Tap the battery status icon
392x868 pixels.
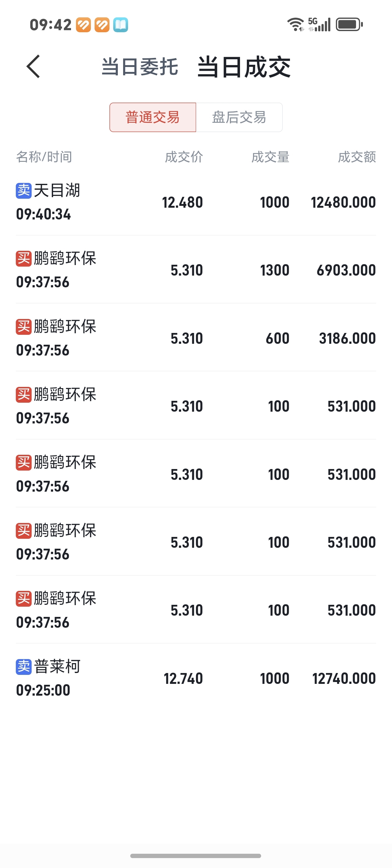coord(349,24)
